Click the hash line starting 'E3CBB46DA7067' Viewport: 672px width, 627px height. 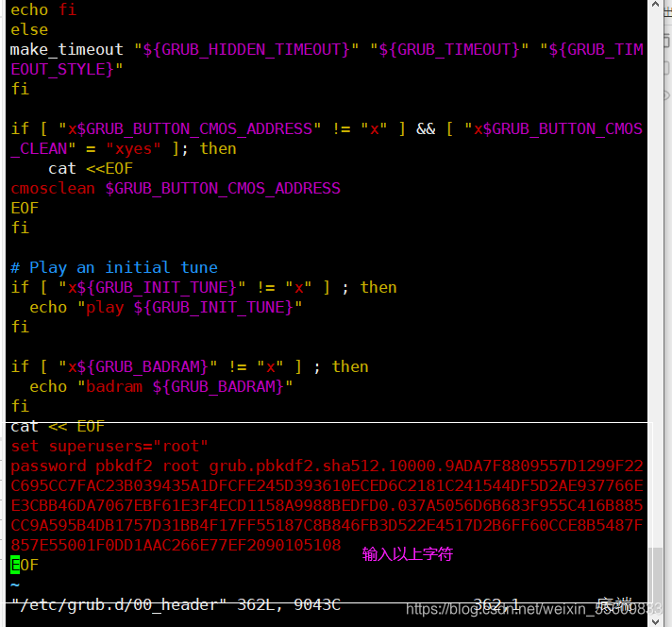(x=327, y=505)
